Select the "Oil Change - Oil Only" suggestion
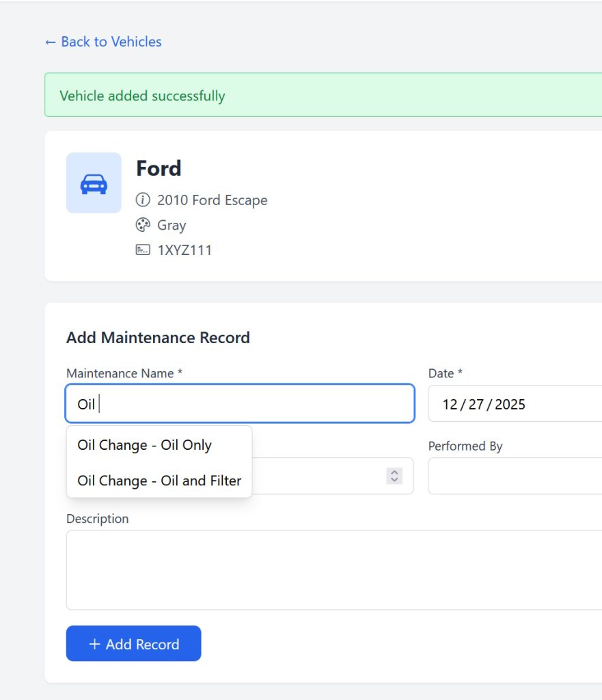 (144, 444)
